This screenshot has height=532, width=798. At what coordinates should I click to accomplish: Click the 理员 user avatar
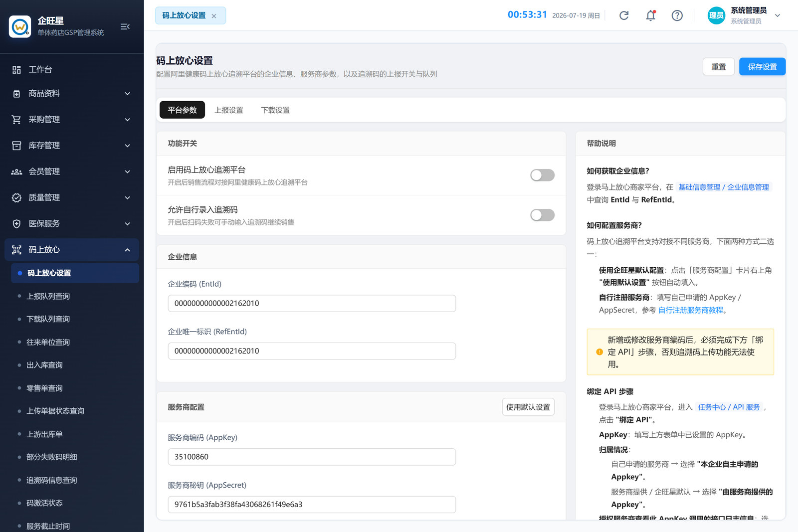[x=716, y=15]
